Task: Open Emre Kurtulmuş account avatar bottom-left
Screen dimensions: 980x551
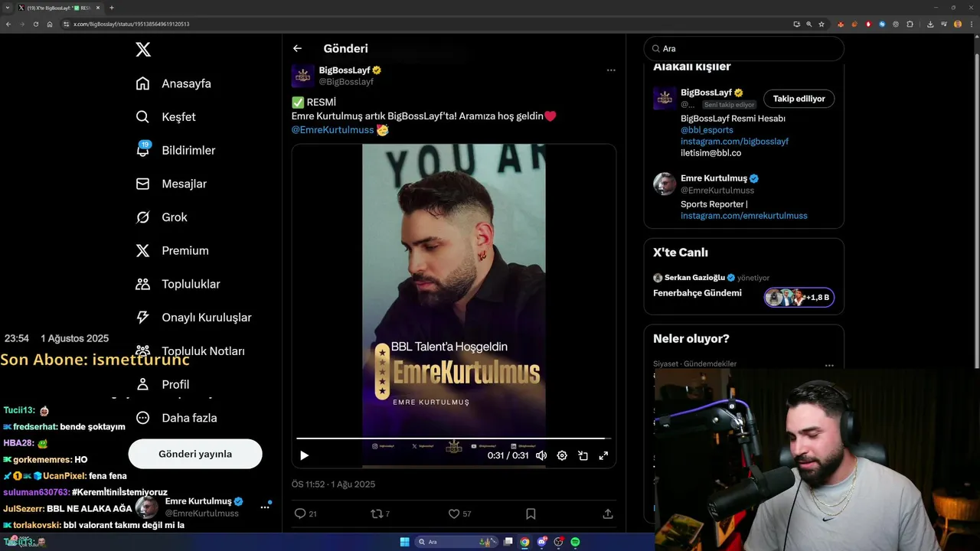Action: coord(146,507)
